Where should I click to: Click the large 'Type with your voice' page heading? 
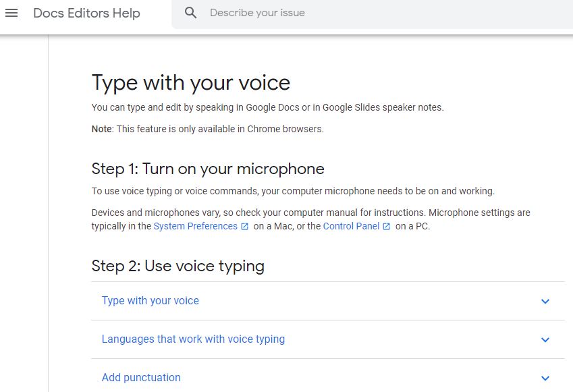click(190, 83)
